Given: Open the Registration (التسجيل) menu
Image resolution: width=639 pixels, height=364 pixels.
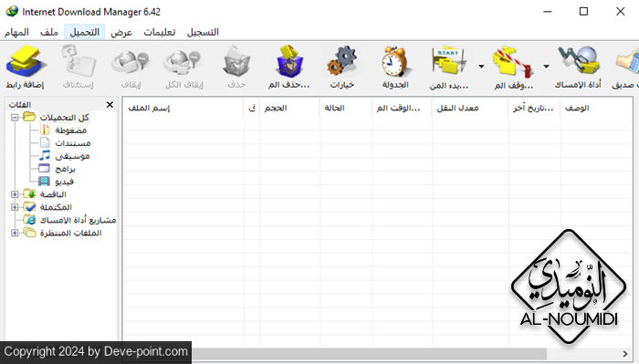Looking at the screenshot, I should (x=203, y=32).
